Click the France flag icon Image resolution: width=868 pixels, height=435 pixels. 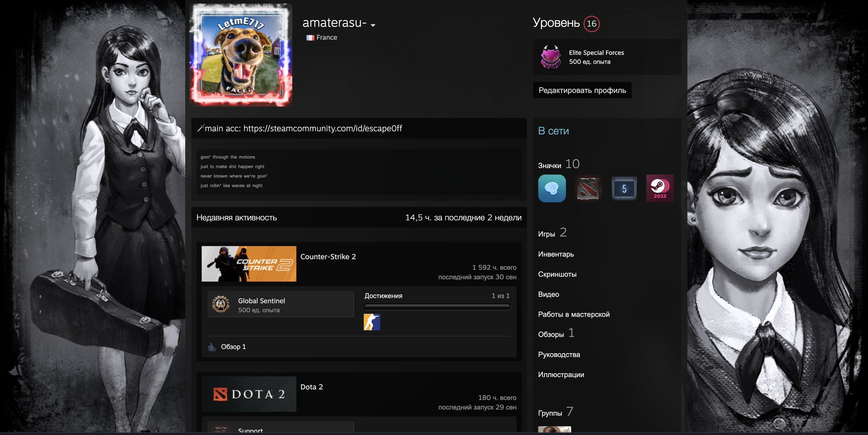click(x=310, y=38)
